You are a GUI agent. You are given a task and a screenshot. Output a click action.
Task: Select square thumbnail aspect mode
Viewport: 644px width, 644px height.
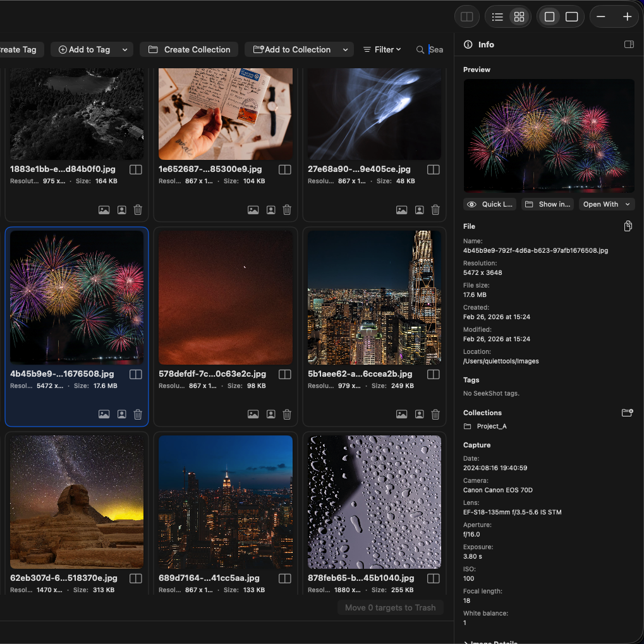pyautogui.click(x=550, y=16)
